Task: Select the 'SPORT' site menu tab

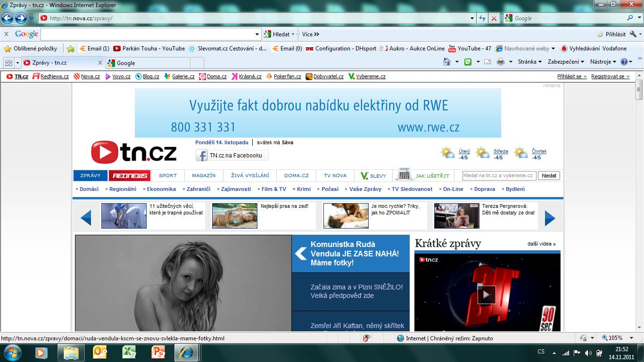Action: [x=168, y=175]
